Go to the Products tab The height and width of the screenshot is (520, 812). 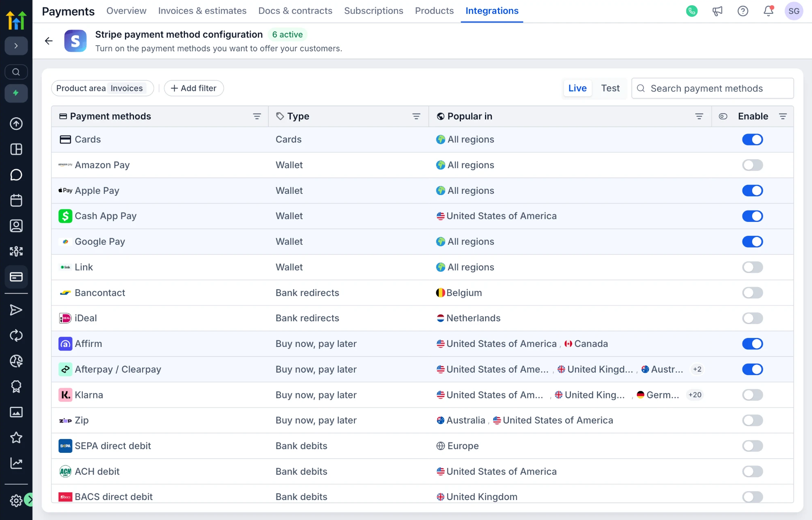(434, 11)
